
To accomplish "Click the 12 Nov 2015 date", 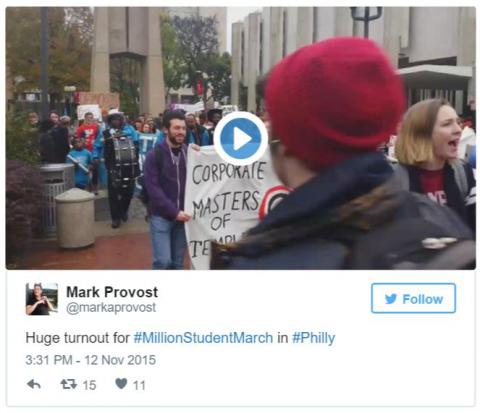I will point(120,360).
